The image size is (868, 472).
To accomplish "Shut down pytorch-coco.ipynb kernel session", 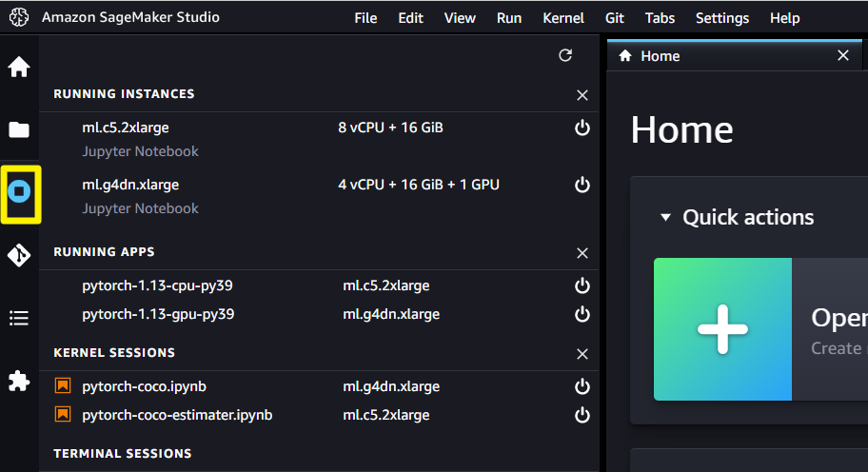I will pyautogui.click(x=582, y=386).
